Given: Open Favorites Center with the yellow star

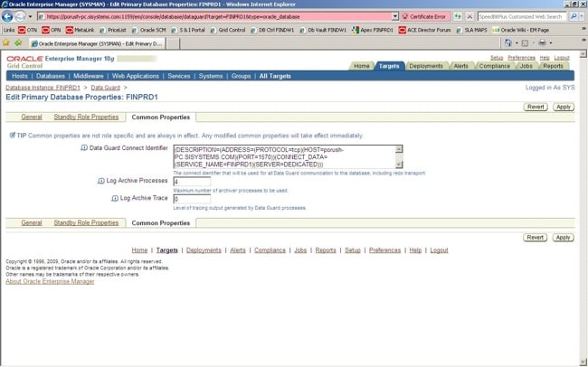Looking at the screenshot, I should click(6, 42).
